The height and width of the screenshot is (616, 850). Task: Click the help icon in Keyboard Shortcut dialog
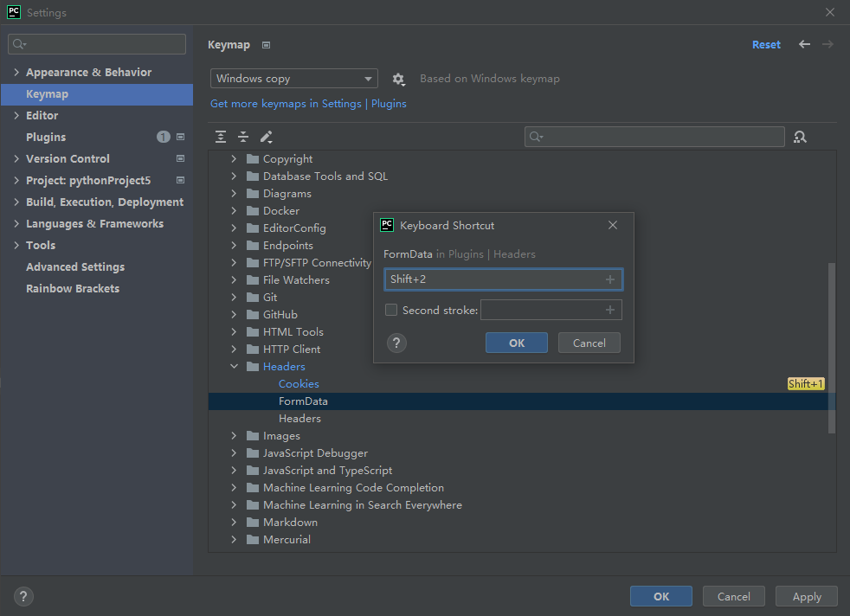point(396,343)
